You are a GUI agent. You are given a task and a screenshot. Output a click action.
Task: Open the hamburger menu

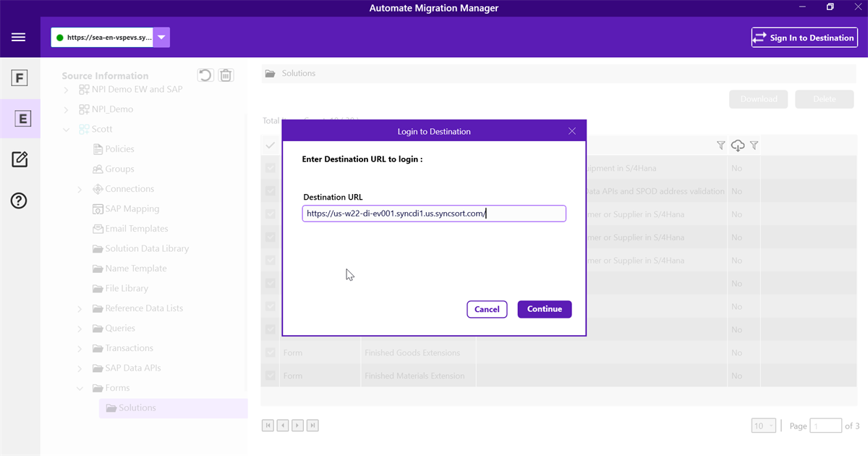coord(19,38)
